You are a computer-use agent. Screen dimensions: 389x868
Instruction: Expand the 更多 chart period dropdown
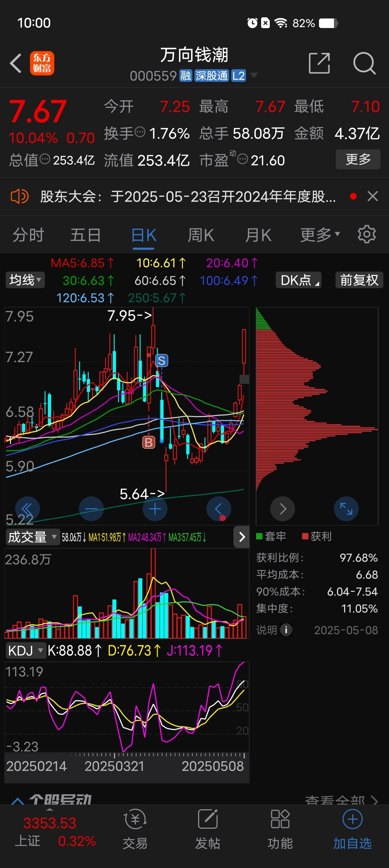pos(320,235)
